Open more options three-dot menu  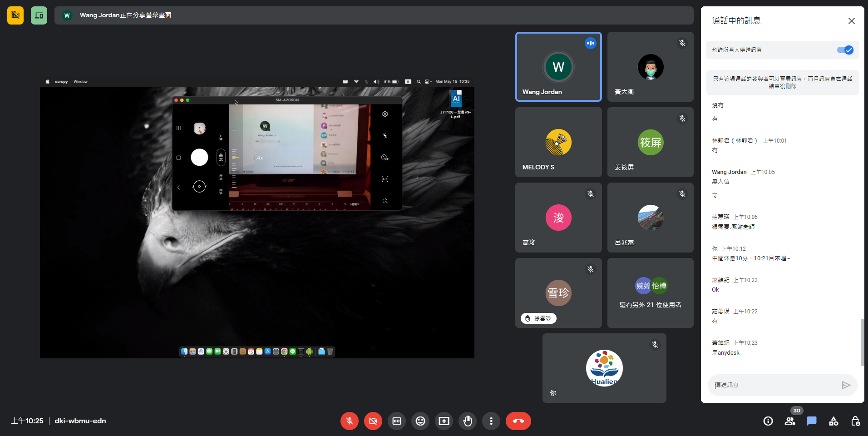pos(491,421)
